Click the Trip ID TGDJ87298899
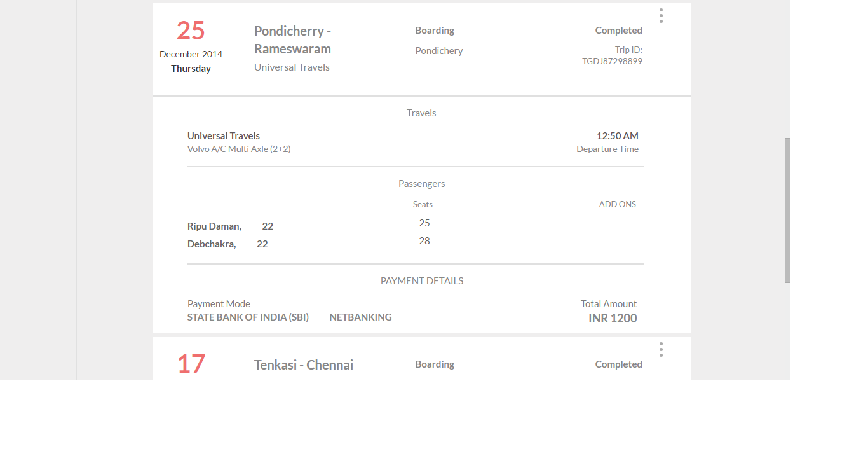The width and height of the screenshot is (868, 463). [x=612, y=62]
